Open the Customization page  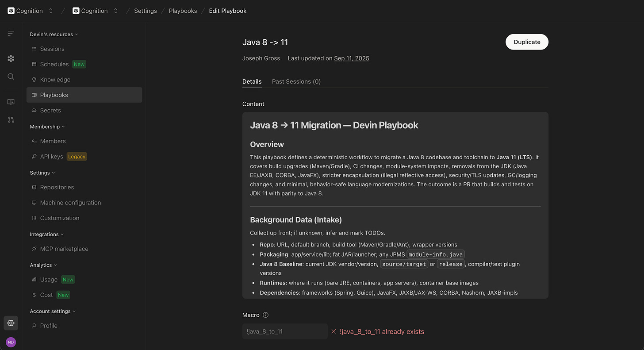tap(84, 218)
